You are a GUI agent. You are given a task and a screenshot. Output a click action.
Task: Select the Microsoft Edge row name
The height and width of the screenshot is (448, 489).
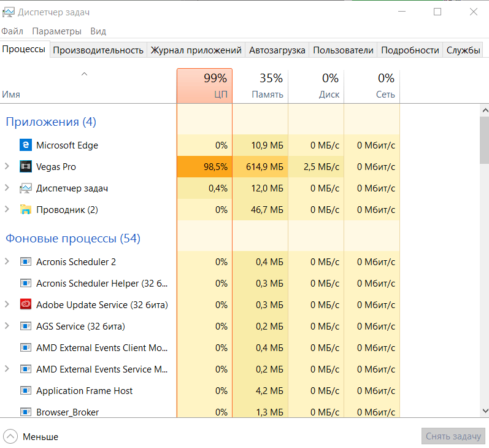pos(67,145)
